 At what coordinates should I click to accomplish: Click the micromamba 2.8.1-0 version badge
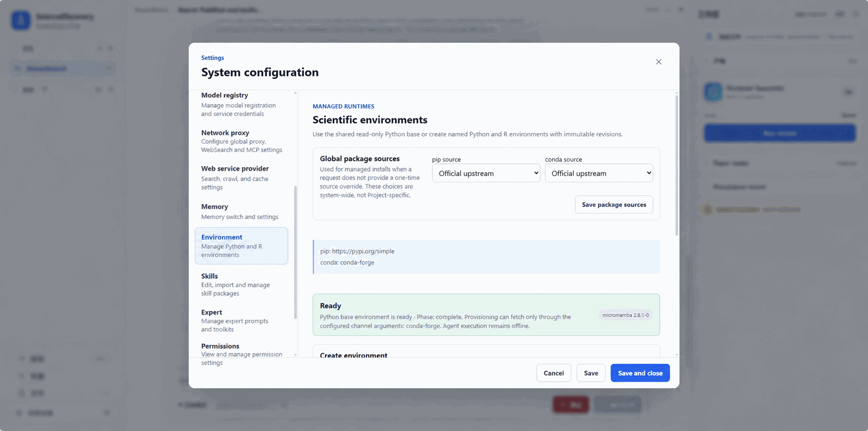coord(626,315)
